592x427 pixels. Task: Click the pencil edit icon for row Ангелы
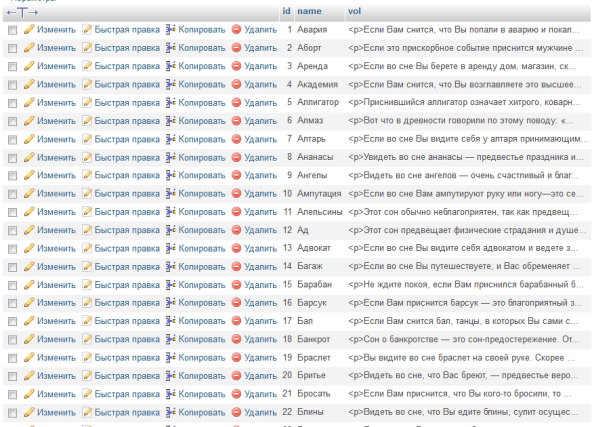[29, 175]
